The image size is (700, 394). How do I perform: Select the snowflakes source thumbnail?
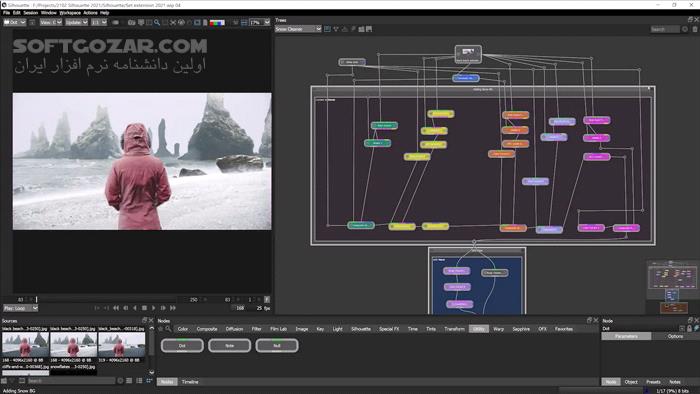[x=73, y=372]
